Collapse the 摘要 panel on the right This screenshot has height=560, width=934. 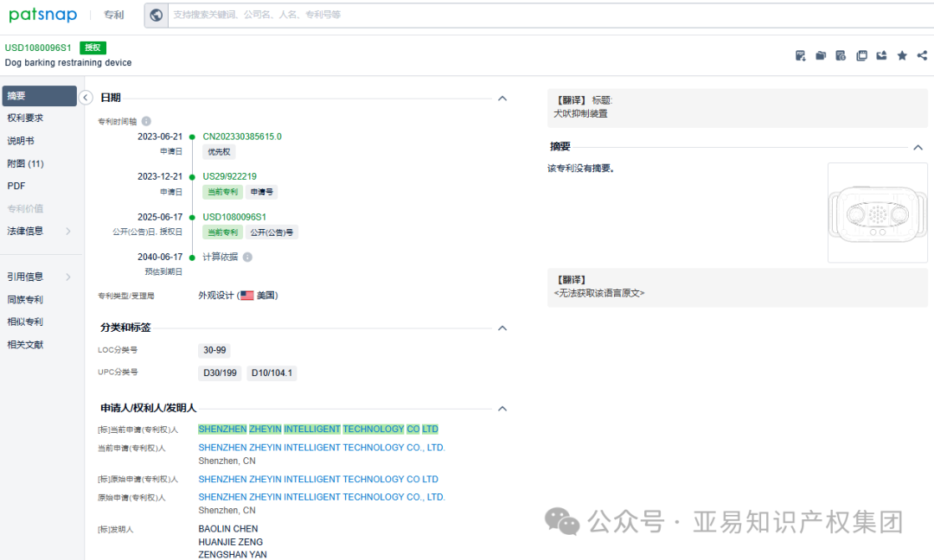pyautogui.click(x=918, y=147)
